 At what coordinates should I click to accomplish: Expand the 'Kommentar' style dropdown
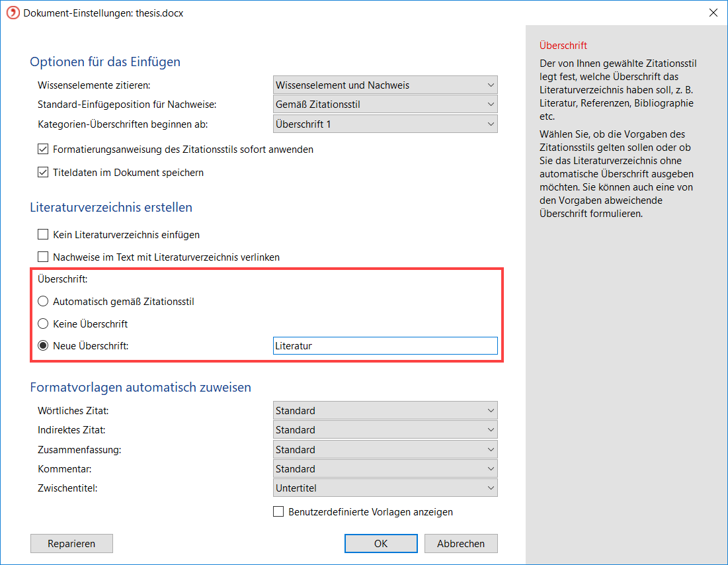pos(385,468)
